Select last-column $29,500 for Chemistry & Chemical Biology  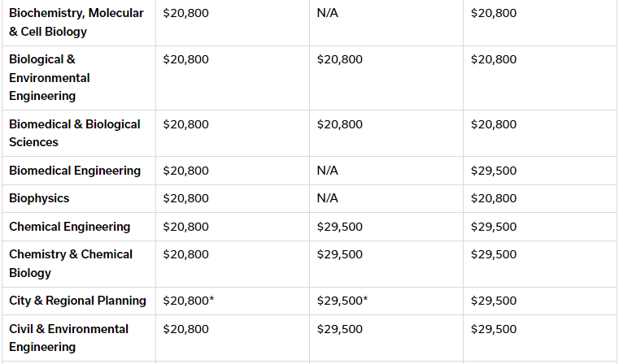pyautogui.click(x=494, y=254)
